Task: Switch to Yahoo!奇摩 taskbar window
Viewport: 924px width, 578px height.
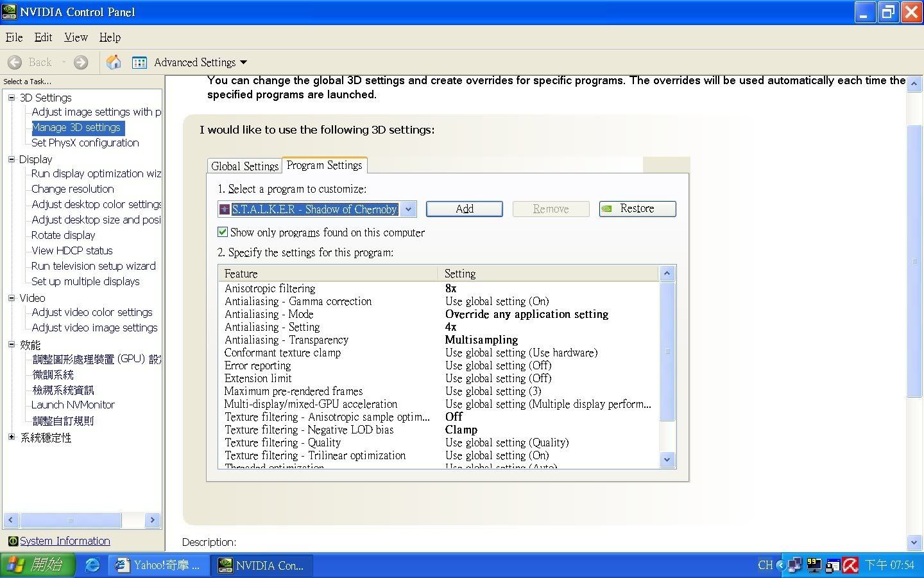Action: click(x=158, y=565)
